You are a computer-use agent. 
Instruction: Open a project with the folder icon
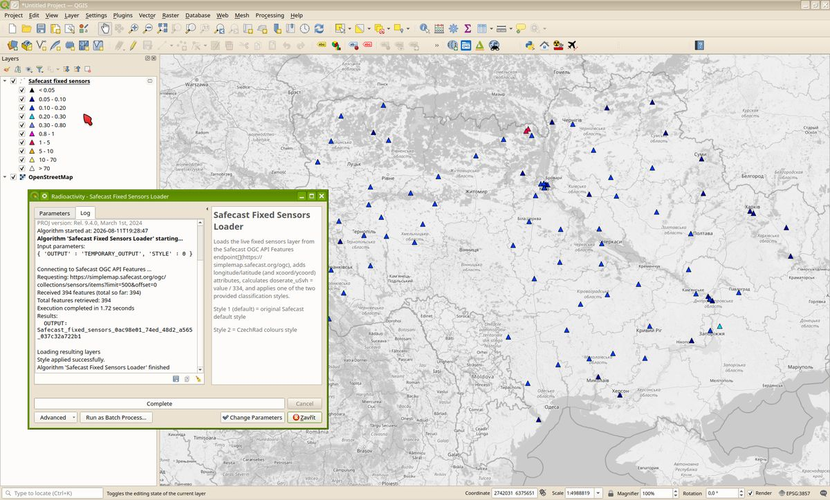tap(26, 29)
